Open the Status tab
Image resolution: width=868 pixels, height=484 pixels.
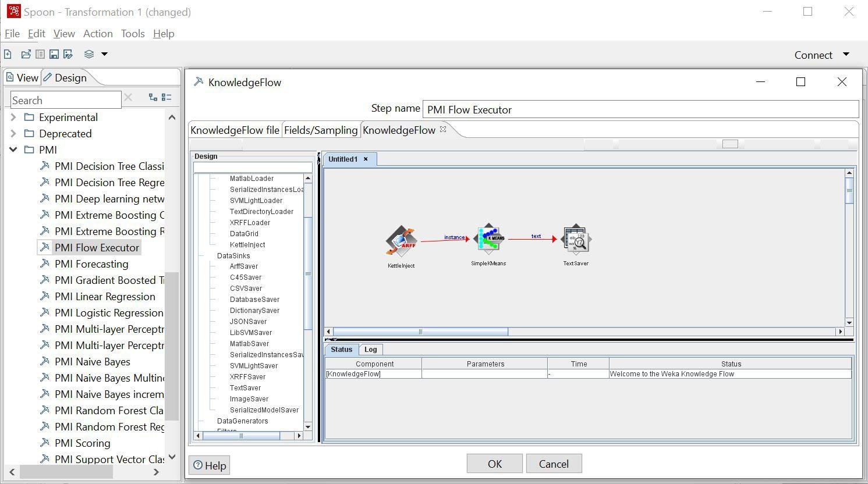coord(341,350)
